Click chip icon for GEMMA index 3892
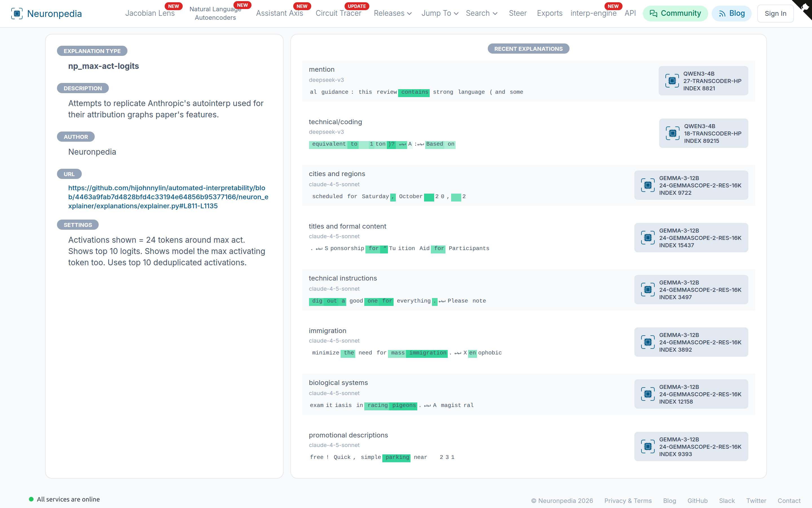812x508 pixels. tap(648, 342)
